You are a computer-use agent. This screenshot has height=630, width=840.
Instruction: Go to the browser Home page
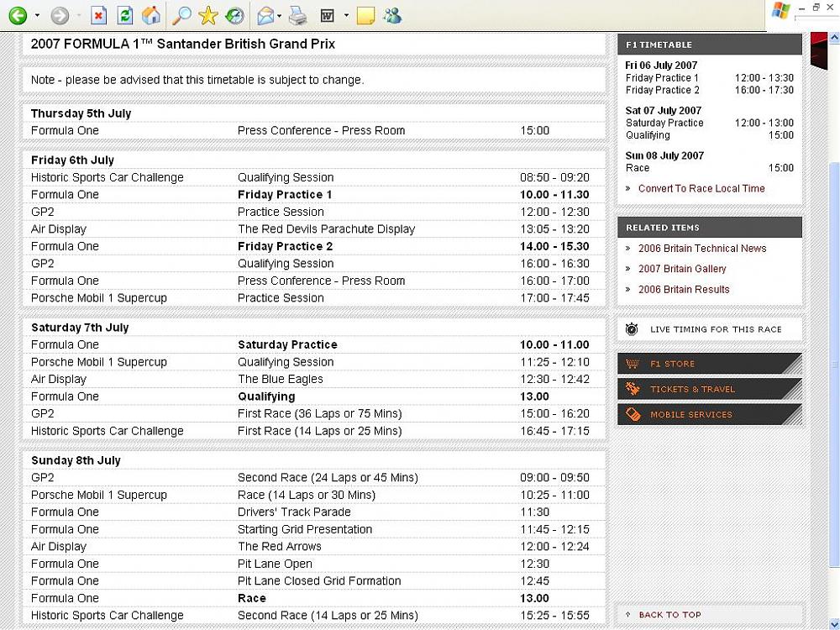(151, 15)
